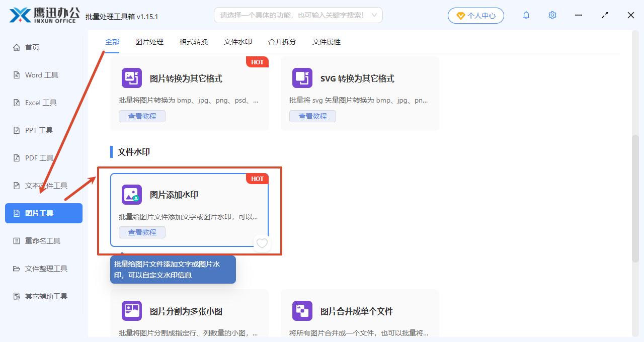
Task: Click the 图片合并成单个文件 title
Action: tap(357, 311)
